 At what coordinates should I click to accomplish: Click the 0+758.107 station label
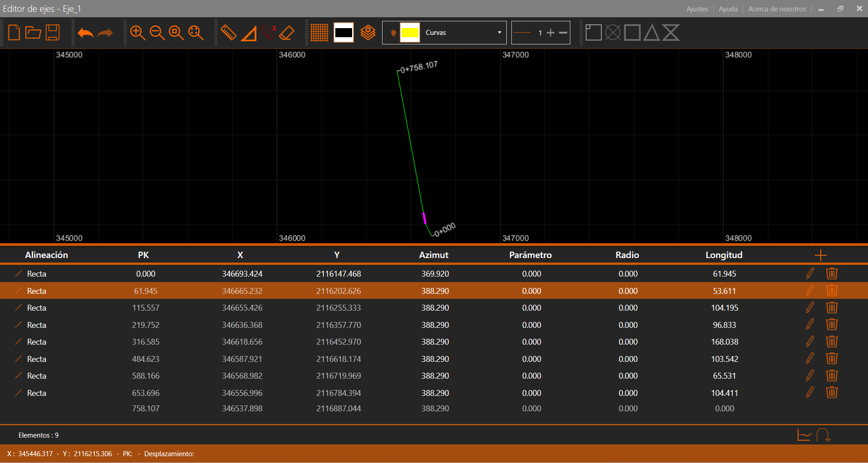point(418,67)
